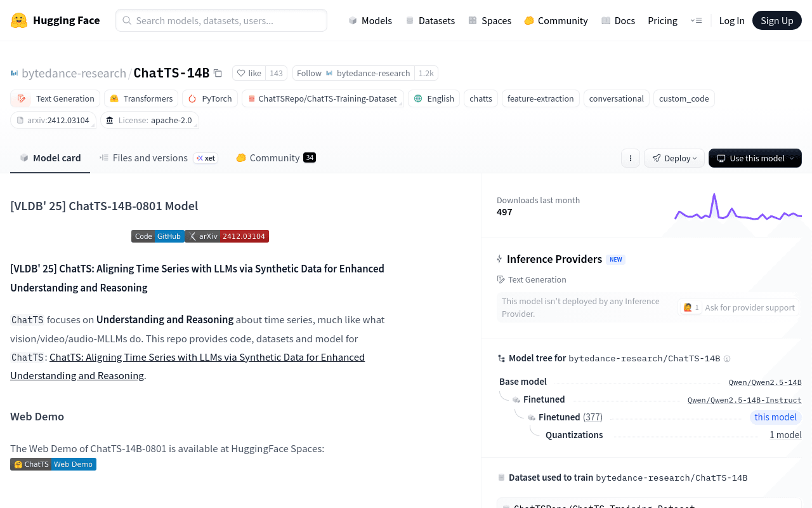Image resolution: width=812 pixels, height=508 pixels.
Task: Open Docs in top navigation
Action: coord(618,20)
